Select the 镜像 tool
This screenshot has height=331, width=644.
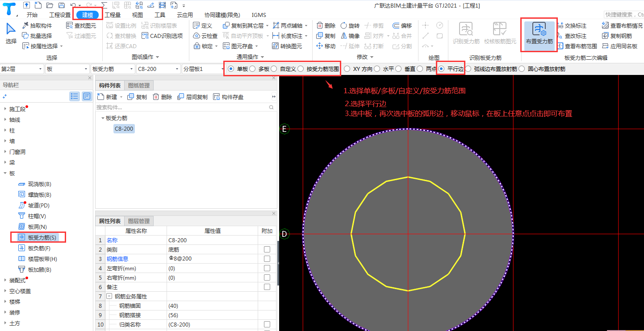pos(350,36)
